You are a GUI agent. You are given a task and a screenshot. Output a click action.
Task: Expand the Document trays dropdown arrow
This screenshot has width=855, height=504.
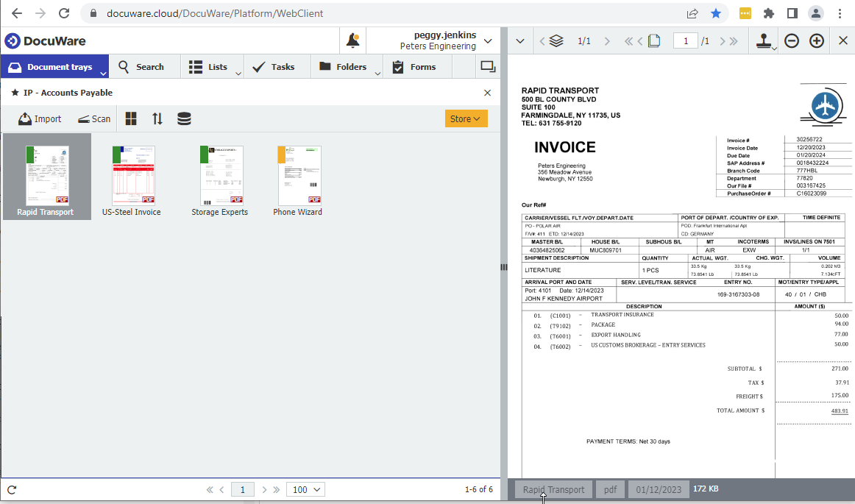click(x=103, y=73)
